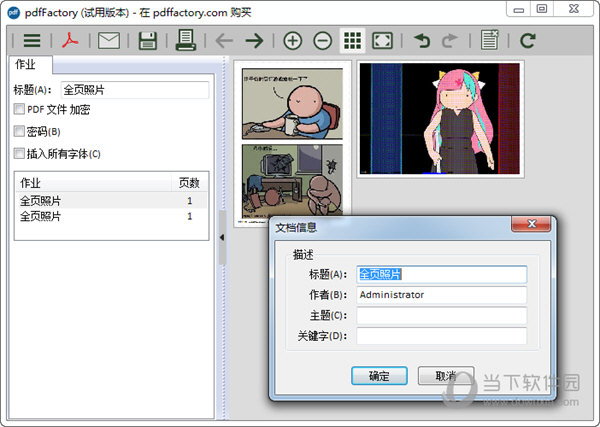Click the 页数 column header

click(189, 183)
